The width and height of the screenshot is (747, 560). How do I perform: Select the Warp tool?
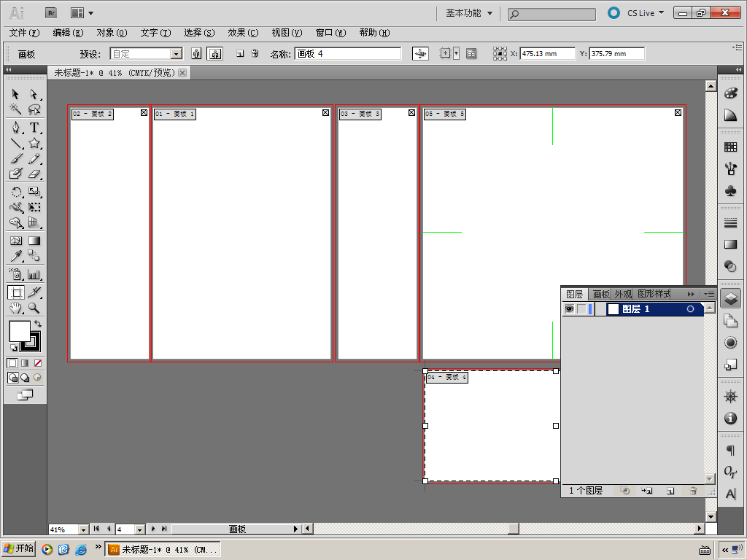(x=15, y=207)
